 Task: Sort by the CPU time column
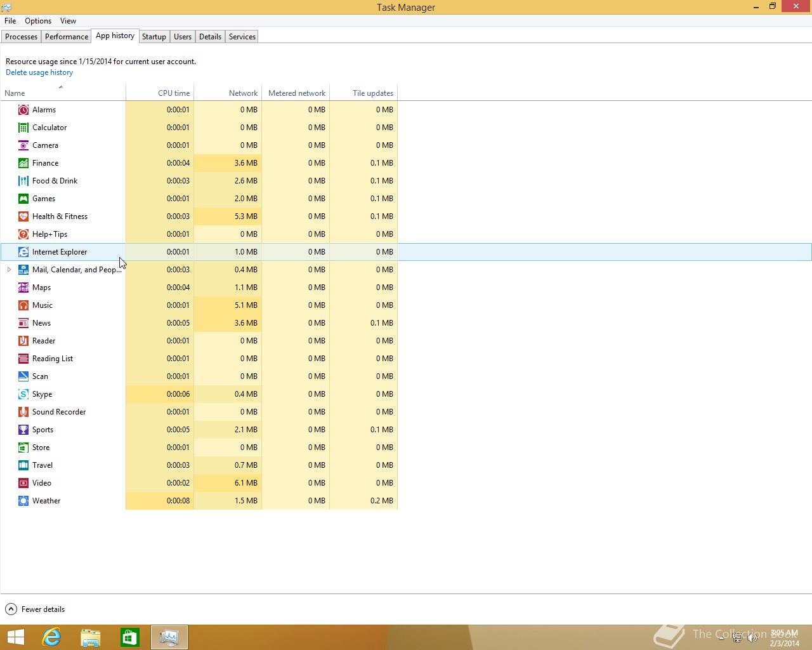point(160,93)
